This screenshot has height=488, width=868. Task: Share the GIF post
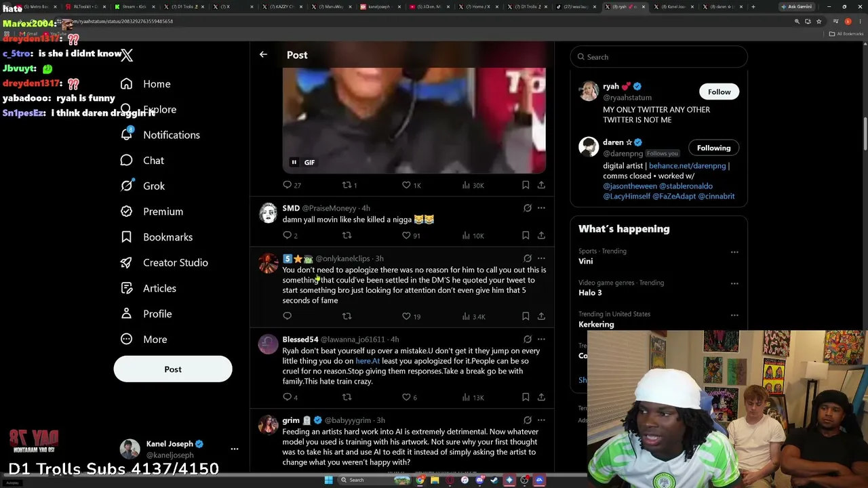tap(541, 185)
